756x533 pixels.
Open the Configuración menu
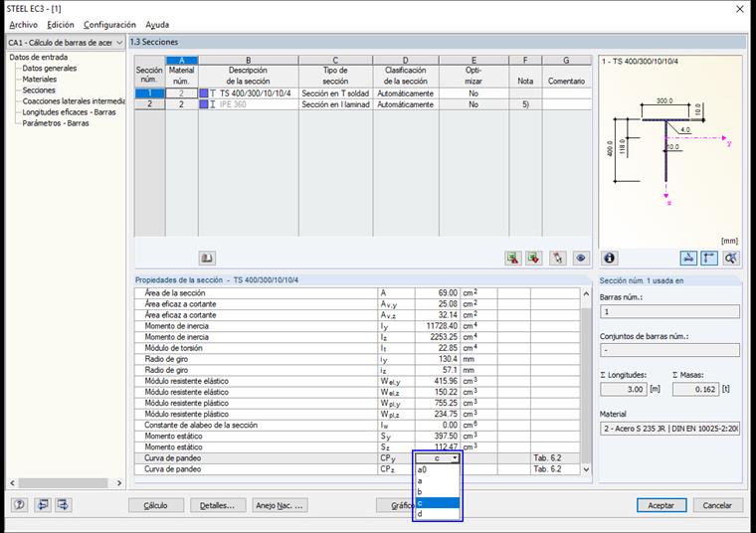pyautogui.click(x=109, y=25)
